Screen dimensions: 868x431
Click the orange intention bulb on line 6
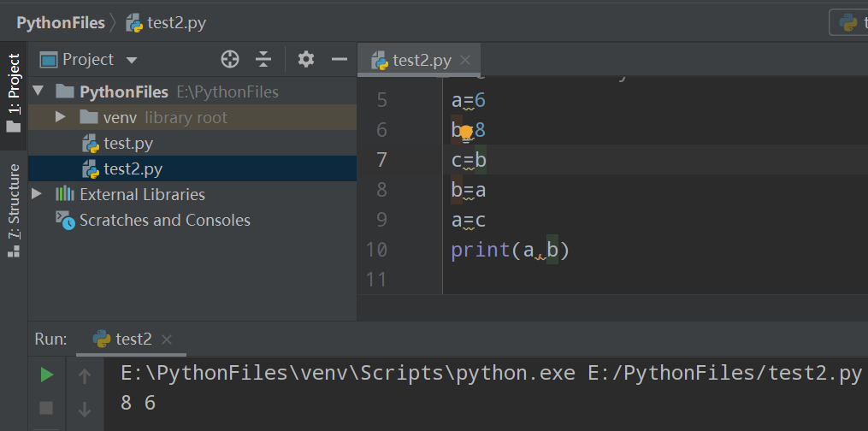(467, 132)
